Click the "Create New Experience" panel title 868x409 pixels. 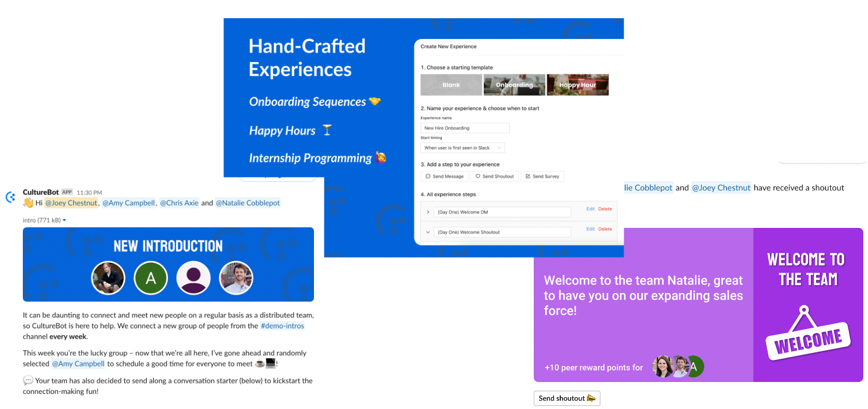[x=449, y=46]
